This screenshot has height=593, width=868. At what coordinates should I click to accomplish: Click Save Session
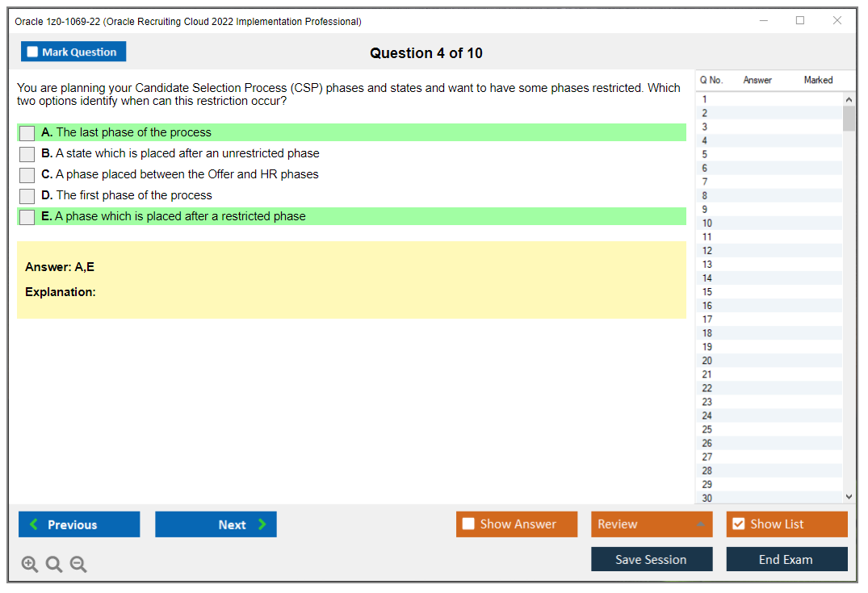(651, 558)
